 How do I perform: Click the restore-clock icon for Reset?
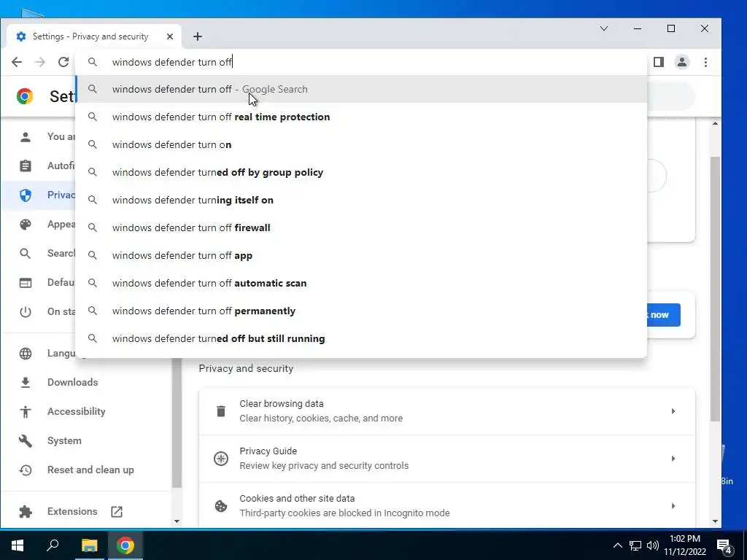click(x=26, y=470)
